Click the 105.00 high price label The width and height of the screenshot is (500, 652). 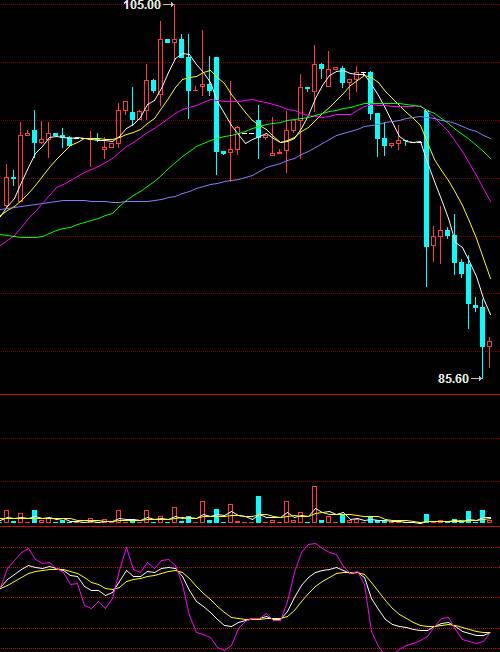tap(142, 5)
